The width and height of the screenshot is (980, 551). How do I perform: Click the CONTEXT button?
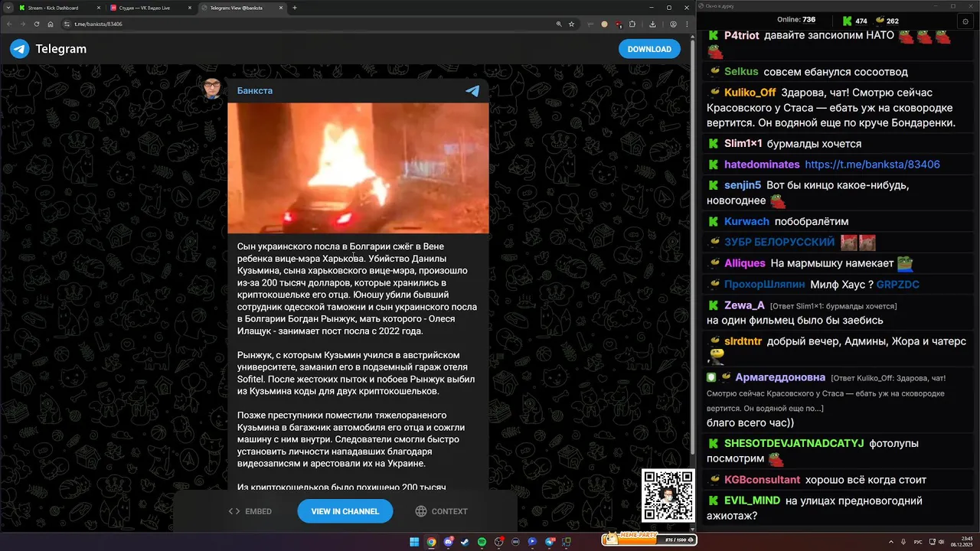441,511
